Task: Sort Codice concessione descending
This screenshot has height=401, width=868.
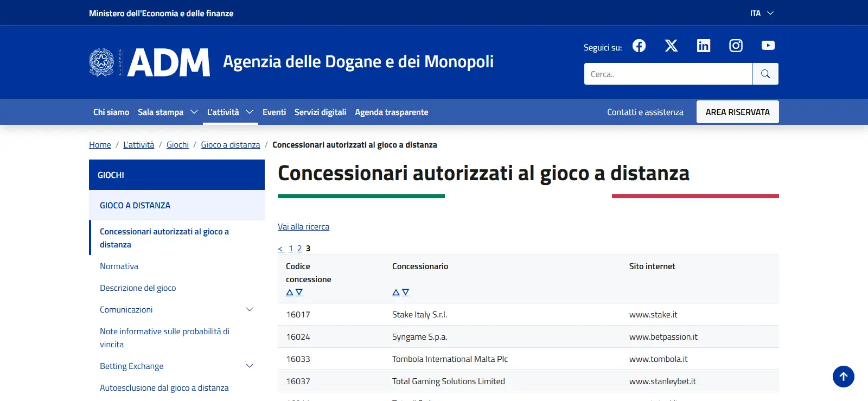Action: click(299, 292)
